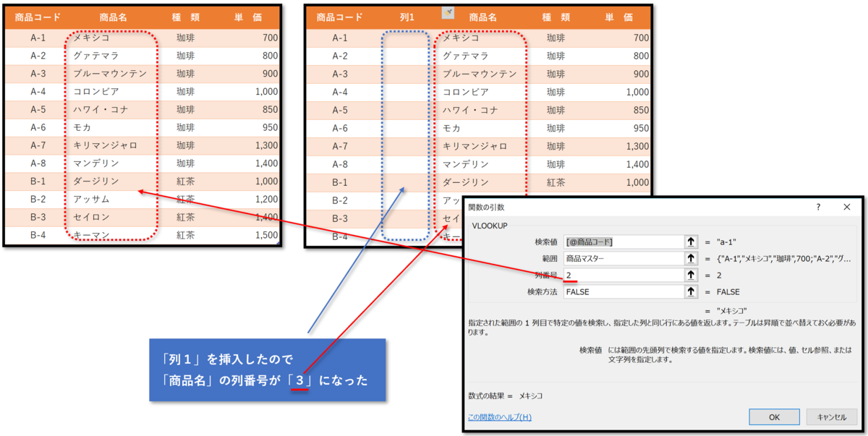
Task: Click the 検索方法 field showing FALSE
Action: [624, 291]
